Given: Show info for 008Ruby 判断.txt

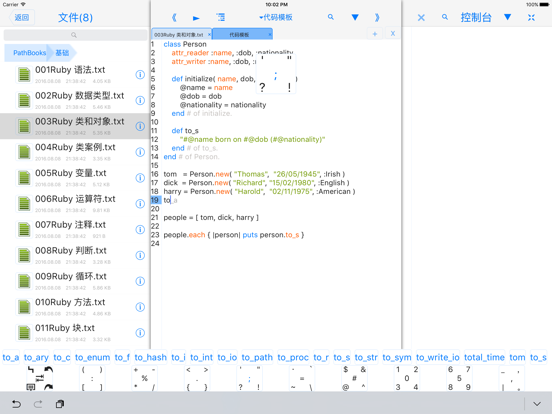Looking at the screenshot, I should (140, 255).
